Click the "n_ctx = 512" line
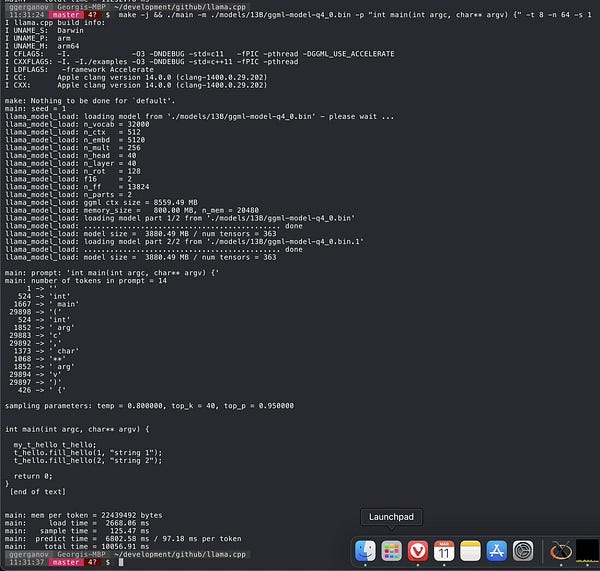This screenshot has width=600, height=571. (x=73, y=132)
